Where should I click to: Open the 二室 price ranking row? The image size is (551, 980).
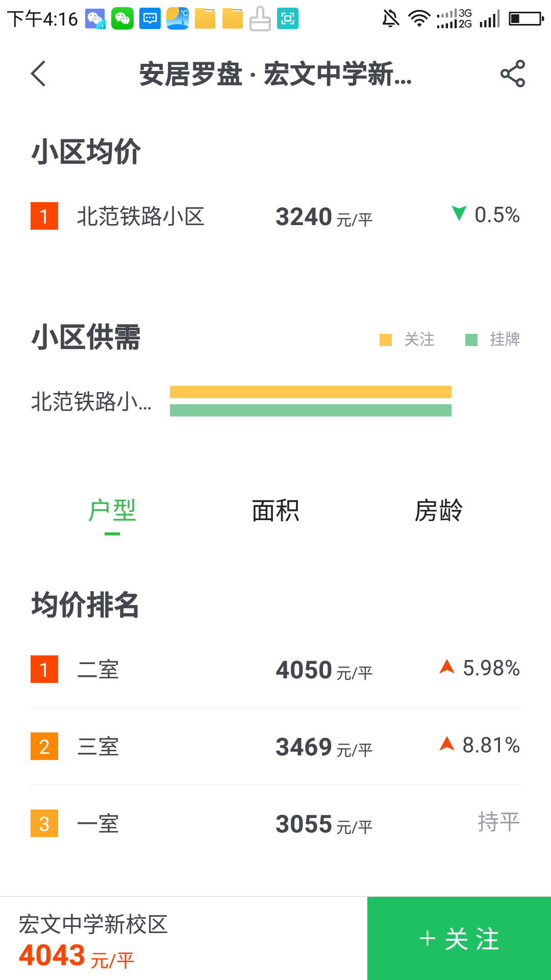[275, 669]
